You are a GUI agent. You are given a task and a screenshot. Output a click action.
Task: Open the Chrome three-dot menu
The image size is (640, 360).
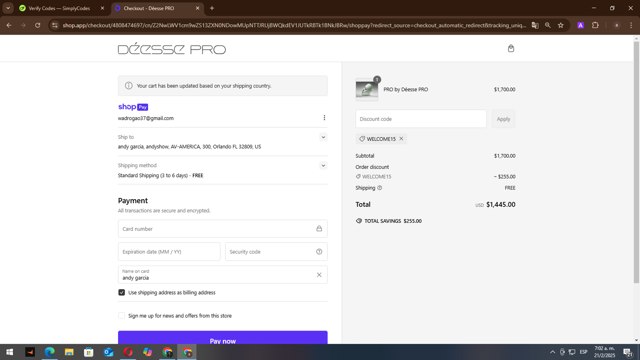point(631,25)
